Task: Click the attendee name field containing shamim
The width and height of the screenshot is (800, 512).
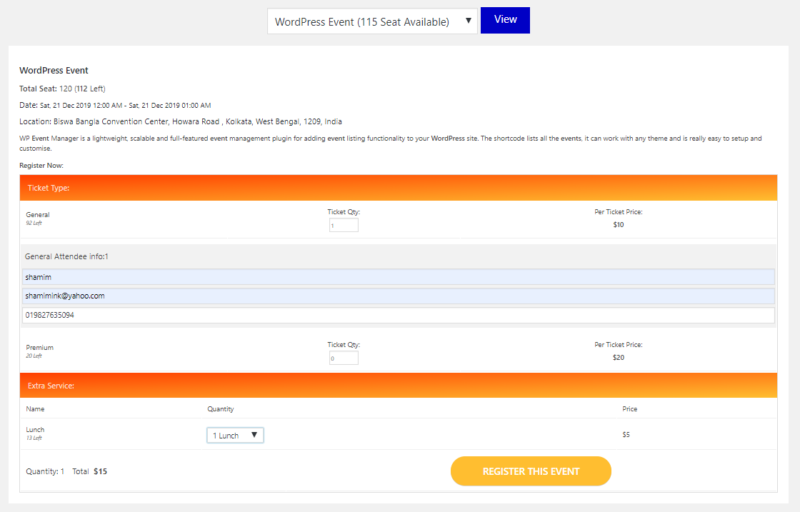Action: coord(398,277)
